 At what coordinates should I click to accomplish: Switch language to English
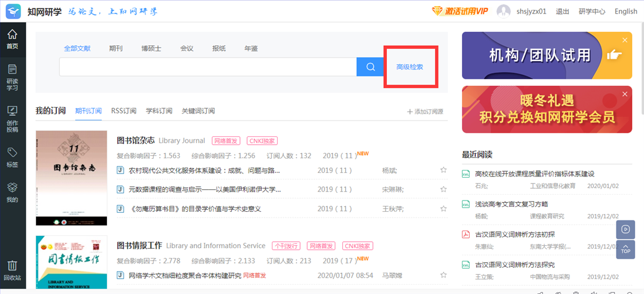(626, 12)
